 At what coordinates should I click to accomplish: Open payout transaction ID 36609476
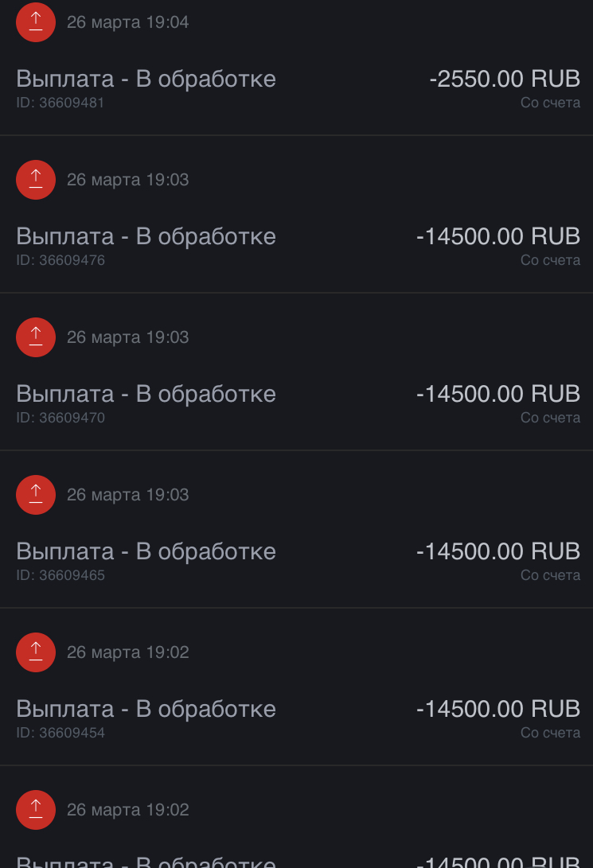point(296,214)
